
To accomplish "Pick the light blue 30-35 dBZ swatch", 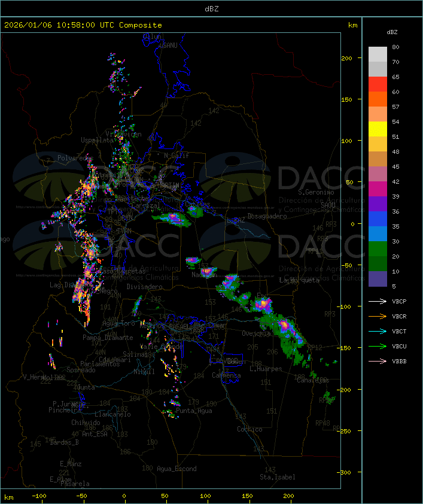I will coord(378,233).
